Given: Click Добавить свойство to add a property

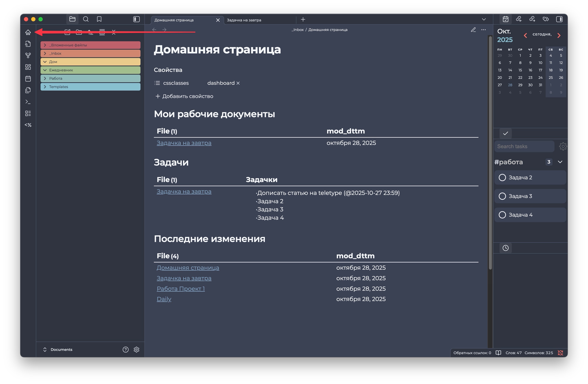Looking at the screenshot, I should click(x=184, y=96).
